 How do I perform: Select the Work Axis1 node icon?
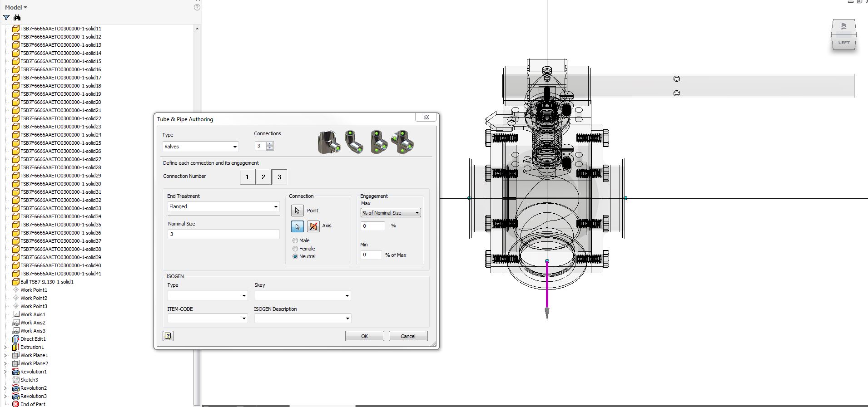(16, 314)
